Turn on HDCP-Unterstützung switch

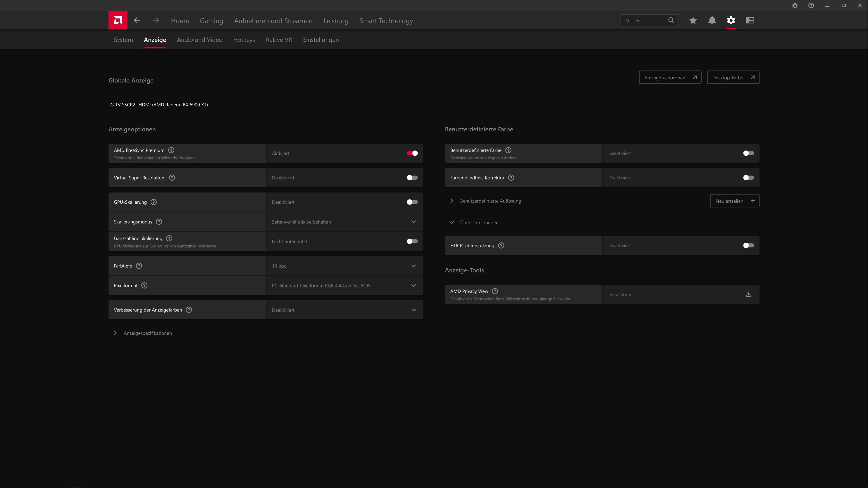(748, 246)
